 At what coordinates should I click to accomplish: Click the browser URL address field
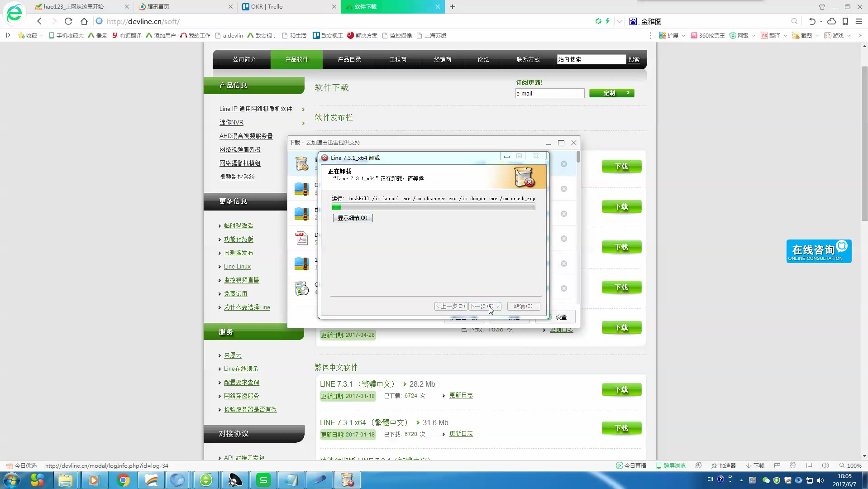coord(344,21)
